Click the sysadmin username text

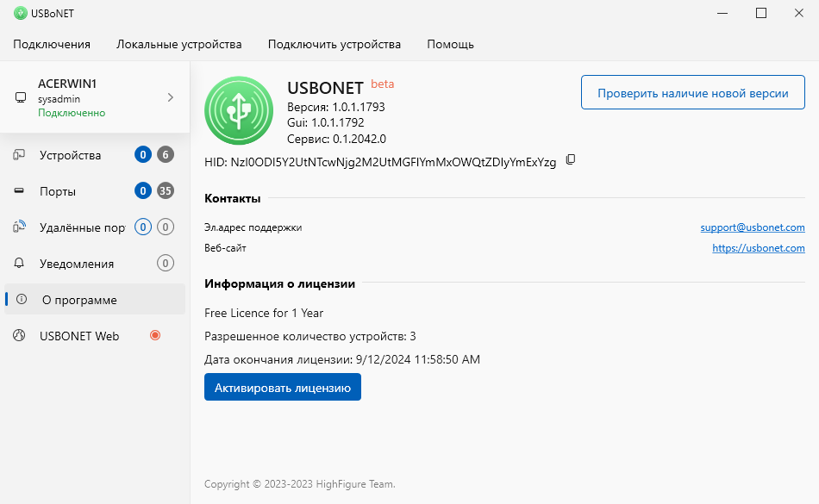[59, 99]
